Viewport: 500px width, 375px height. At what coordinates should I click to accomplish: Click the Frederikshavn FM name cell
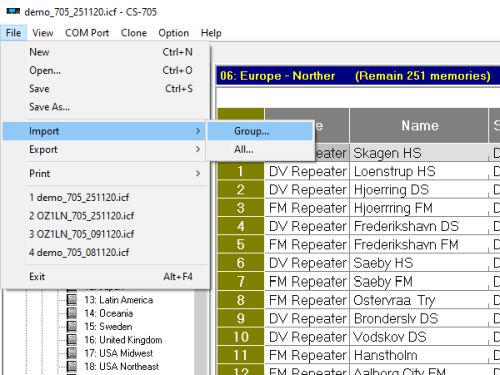[x=419, y=245]
